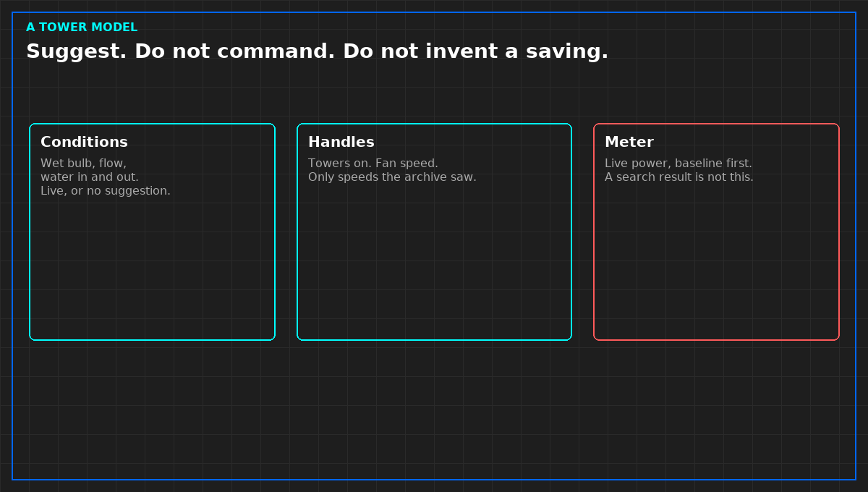
Task: Select the Meter card heading
Action: coord(629,142)
